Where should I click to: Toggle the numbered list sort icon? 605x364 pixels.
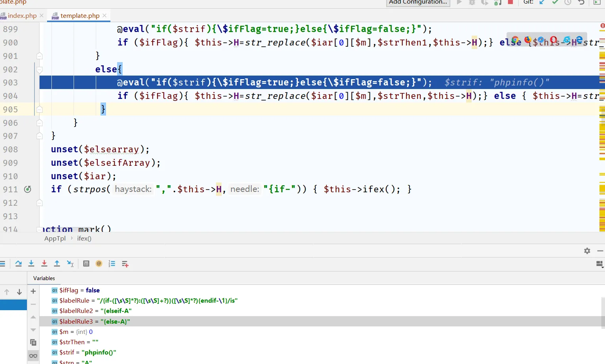112,264
